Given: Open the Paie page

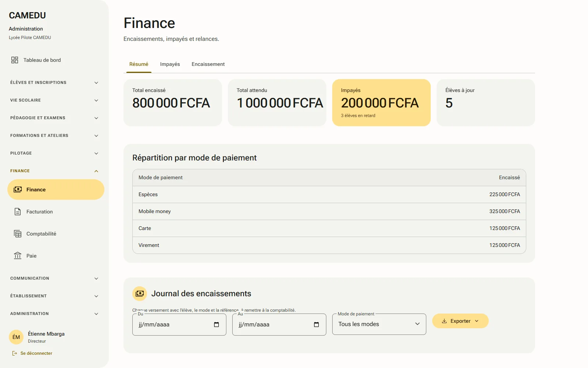Looking at the screenshot, I should (56, 256).
